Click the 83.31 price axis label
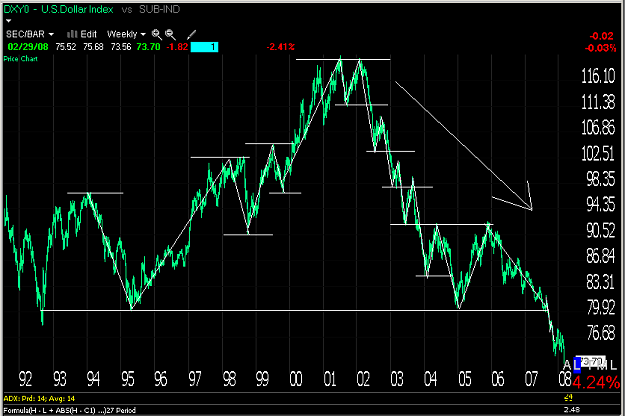Image resolution: width=625 pixels, height=416 pixels. [601, 282]
